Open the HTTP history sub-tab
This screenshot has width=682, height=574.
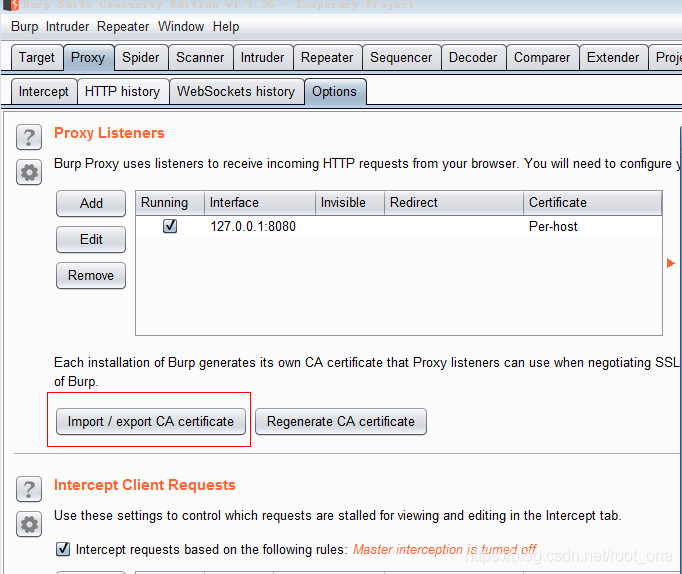click(123, 91)
